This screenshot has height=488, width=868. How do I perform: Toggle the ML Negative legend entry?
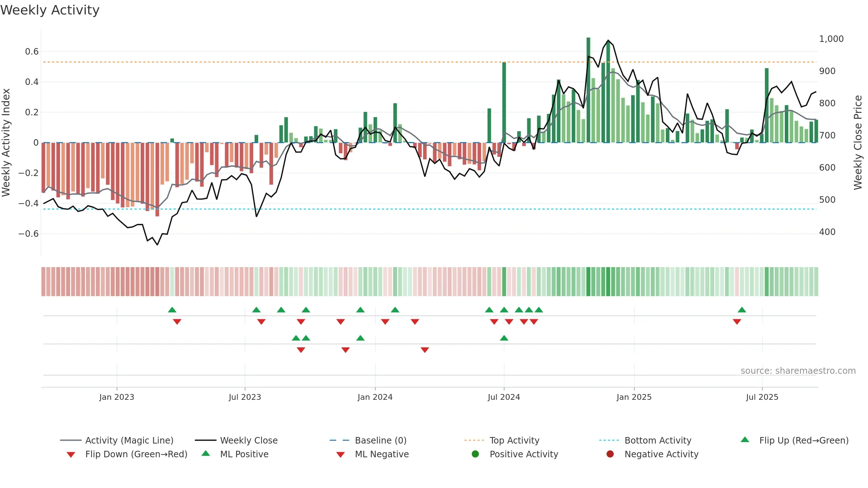pos(373,454)
